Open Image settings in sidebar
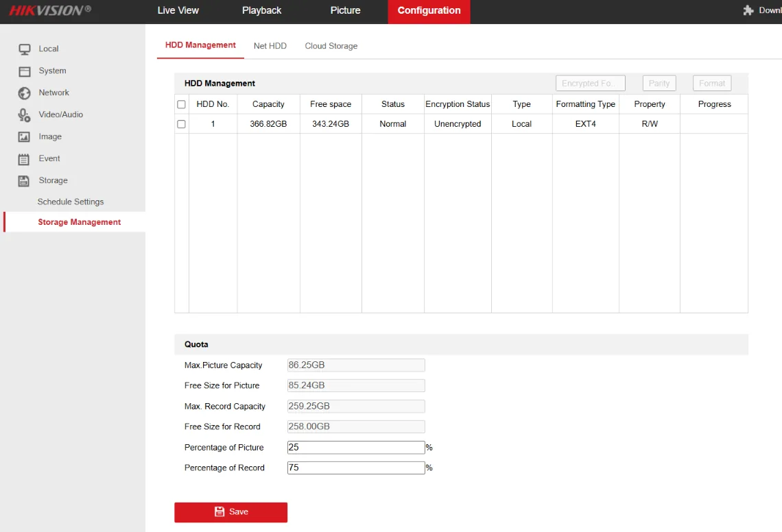 point(50,136)
